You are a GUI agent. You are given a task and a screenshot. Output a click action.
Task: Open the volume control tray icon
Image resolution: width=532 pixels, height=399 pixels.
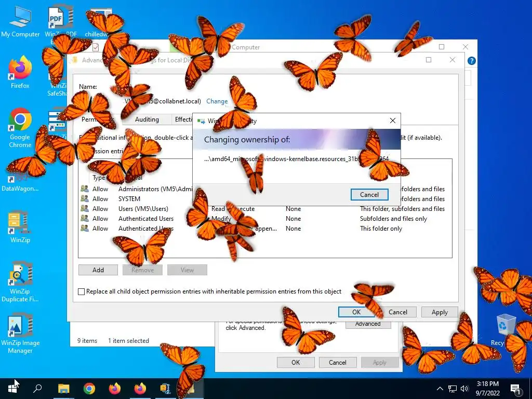click(464, 389)
